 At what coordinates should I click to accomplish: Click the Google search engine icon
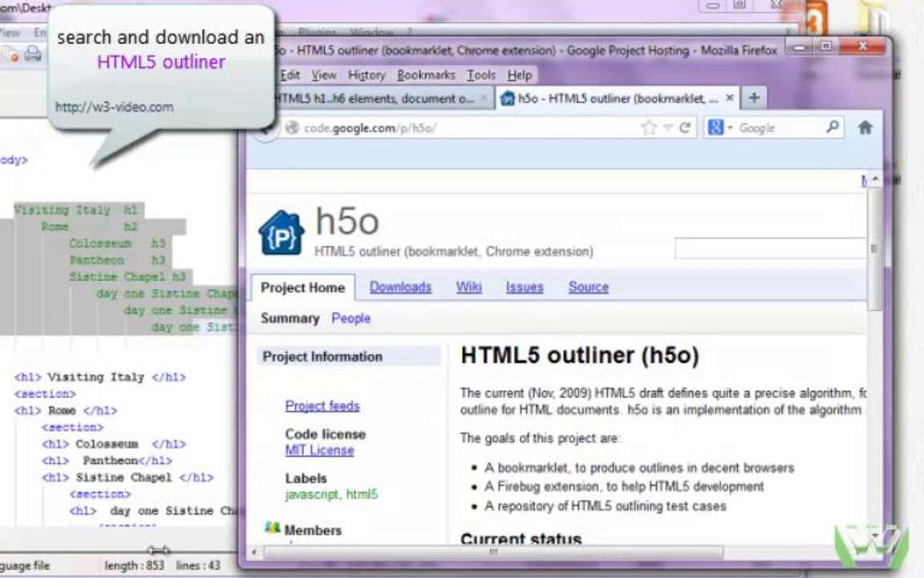tap(715, 128)
